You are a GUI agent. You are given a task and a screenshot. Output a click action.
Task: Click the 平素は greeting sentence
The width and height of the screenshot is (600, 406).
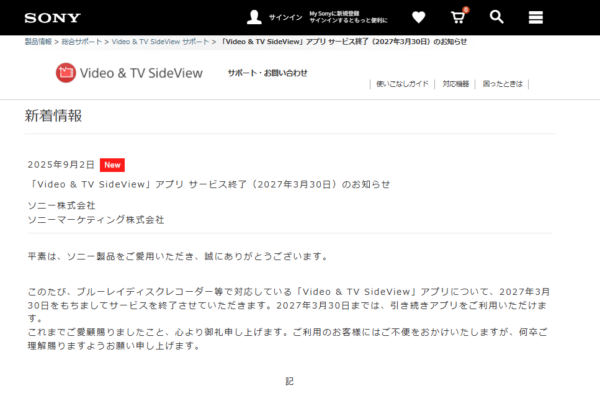178,256
